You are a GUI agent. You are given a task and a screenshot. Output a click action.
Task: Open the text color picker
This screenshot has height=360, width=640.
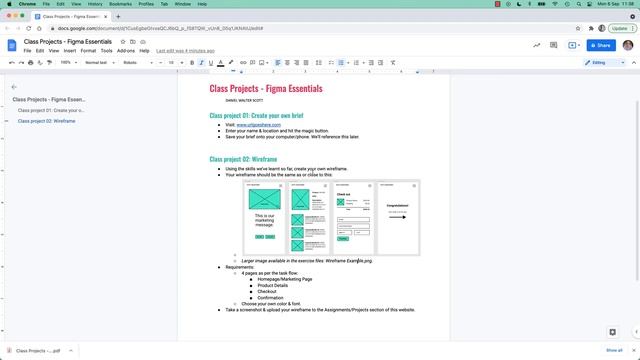coord(221,63)
